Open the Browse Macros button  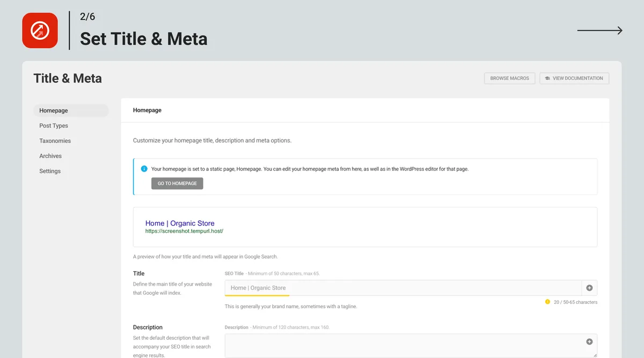[509, 78]
